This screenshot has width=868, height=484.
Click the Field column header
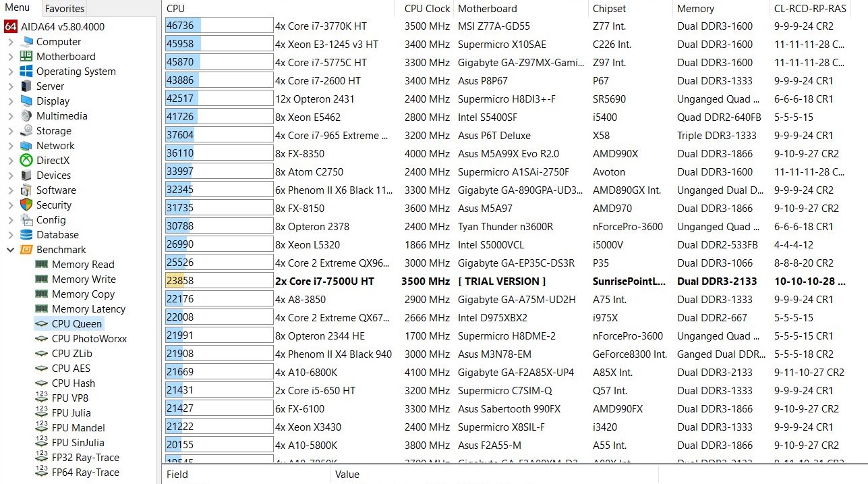[246, 475]
